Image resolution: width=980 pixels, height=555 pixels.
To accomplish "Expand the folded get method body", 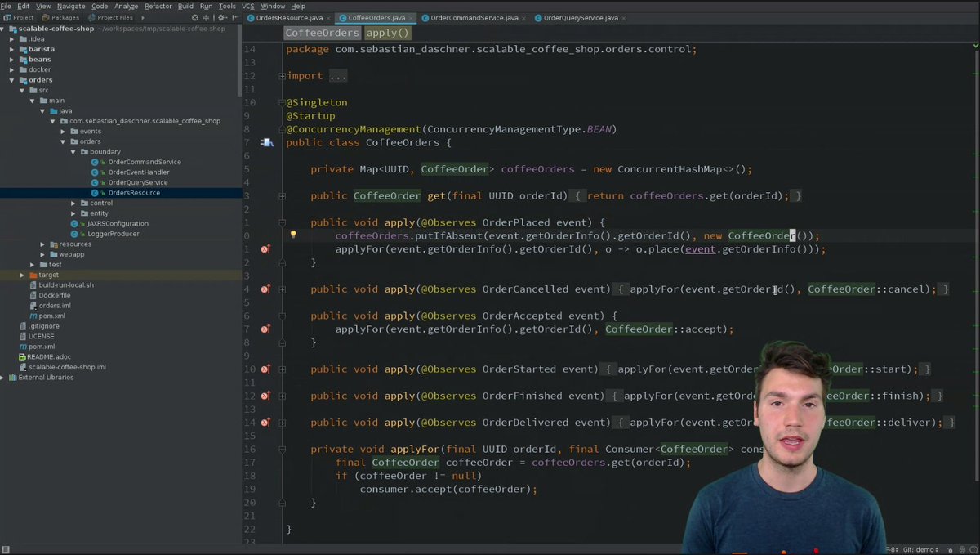I will 282,196.
